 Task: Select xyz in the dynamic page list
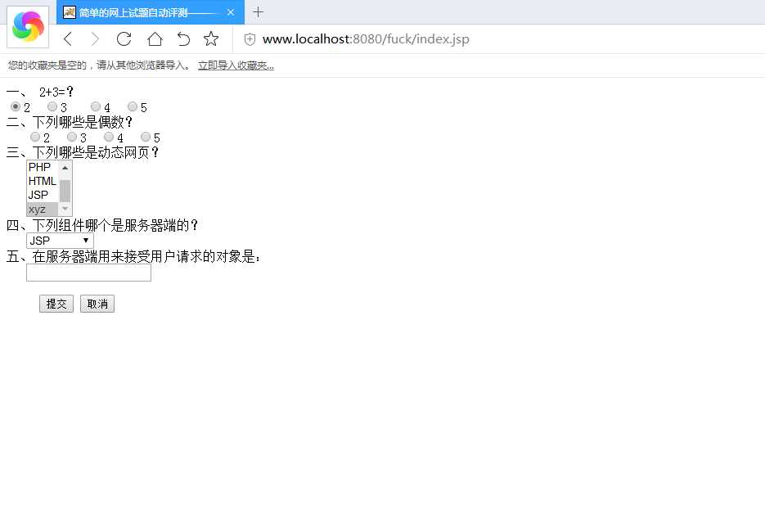click(43, 210)
